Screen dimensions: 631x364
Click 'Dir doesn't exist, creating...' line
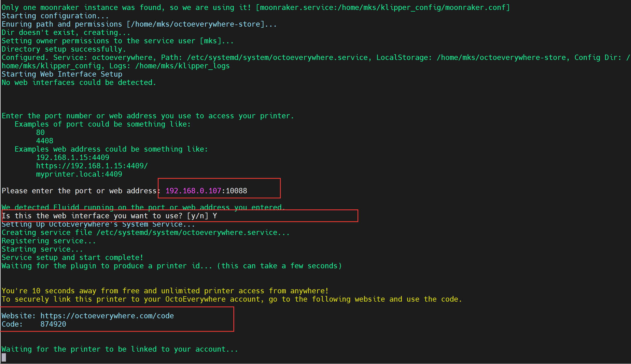click(x=66, y=33)
